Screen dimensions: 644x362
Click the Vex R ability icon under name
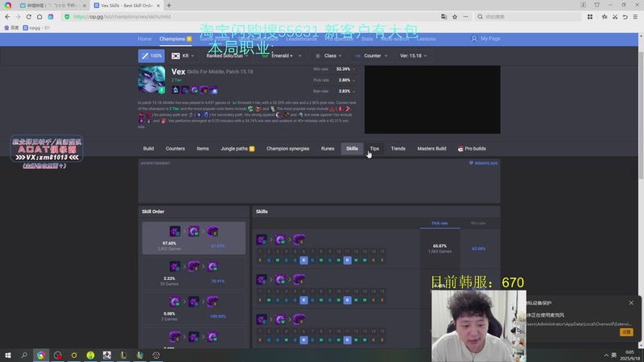tap(213, 90)
